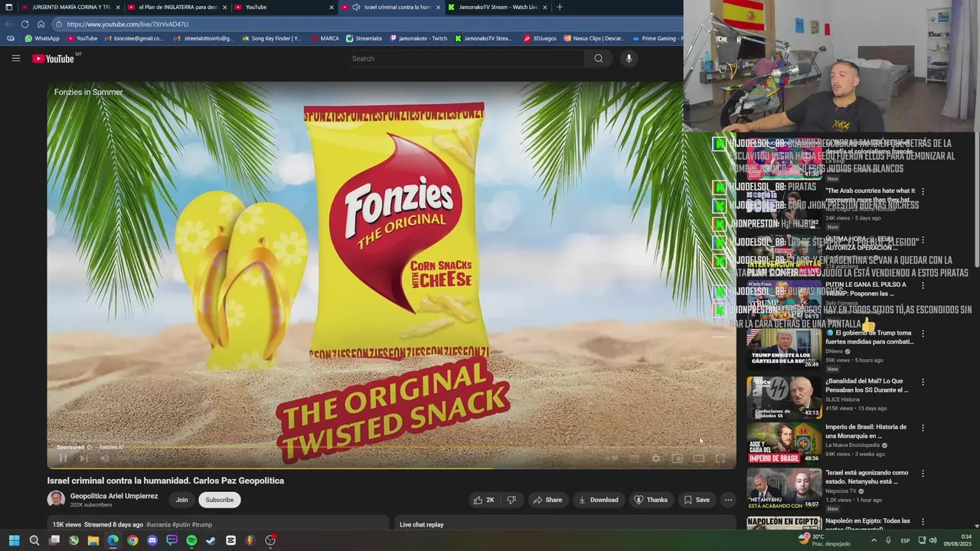Viewport: 980px width, 551px height.
Task: Open the 'jamonakotv - Twitch' bookmark
Action: (x=419, y=38)
